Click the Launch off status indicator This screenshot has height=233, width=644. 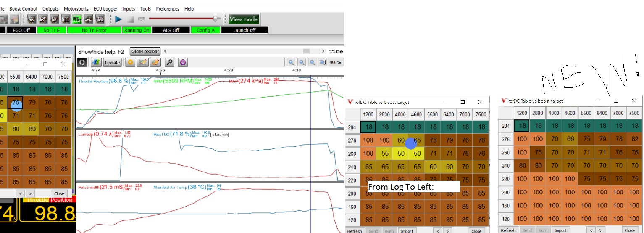point(244,30)
